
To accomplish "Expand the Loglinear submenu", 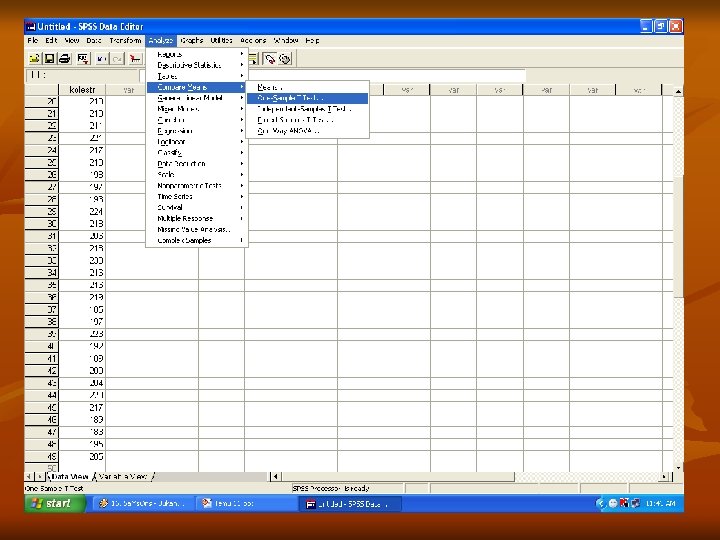I will pyautogui.click(x=197, y=142).
